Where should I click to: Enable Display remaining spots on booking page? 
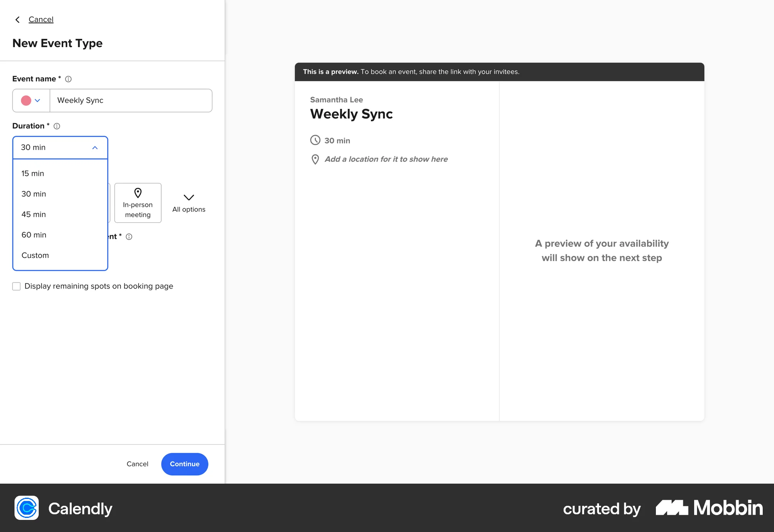click(16, 286)
